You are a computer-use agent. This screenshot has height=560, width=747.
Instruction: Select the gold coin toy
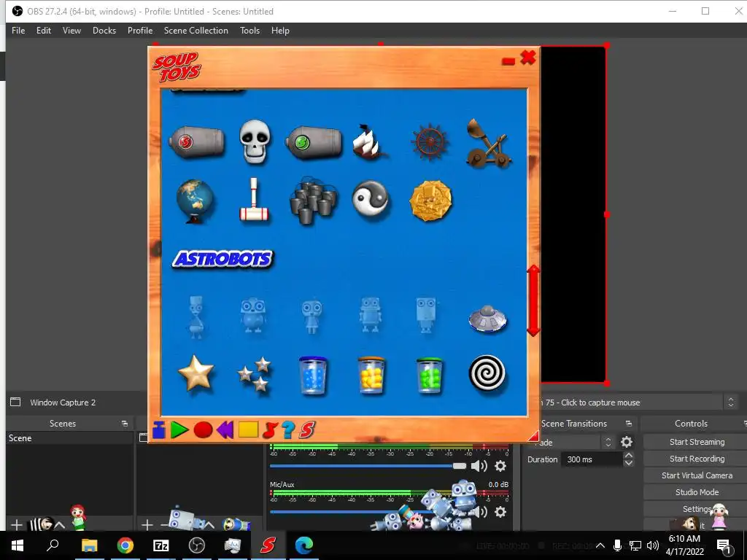[x=430, y=201]
